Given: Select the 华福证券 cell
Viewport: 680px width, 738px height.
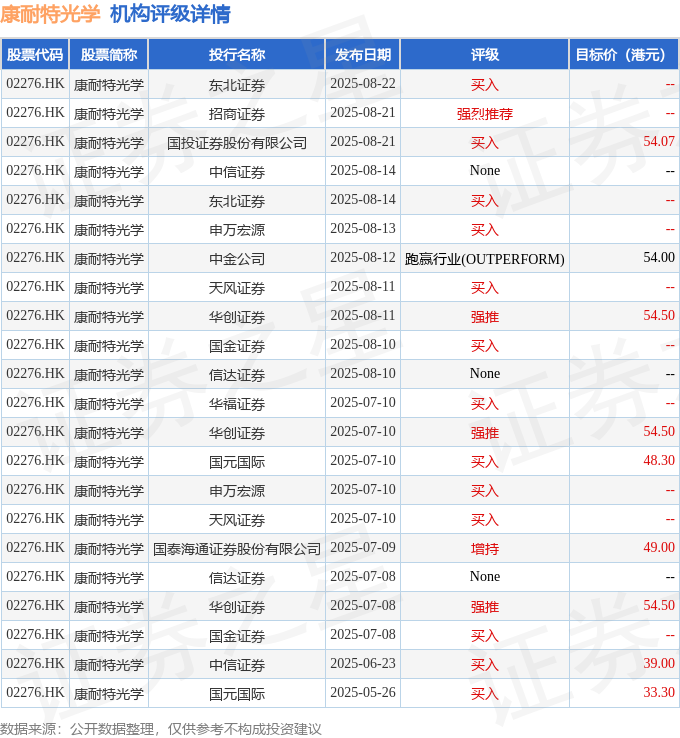Looking at the screenshot, I should tap(237, 403).
